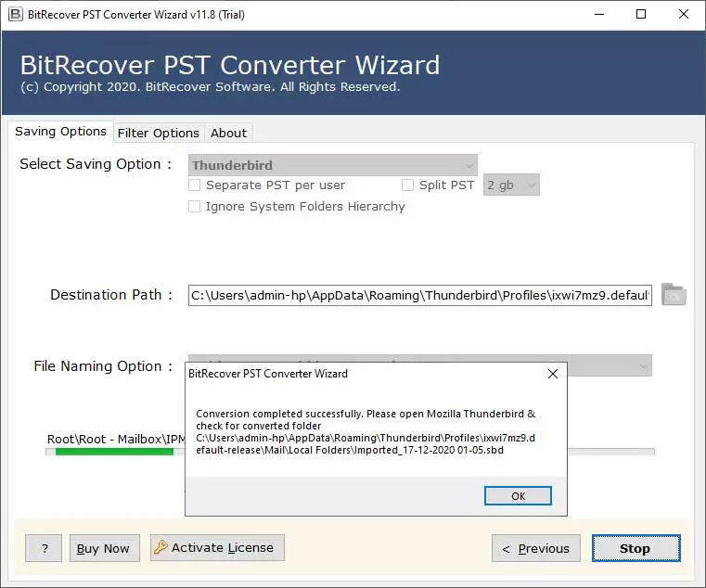
Task: Click the Activate License button
Action: [x=217, y=548]
